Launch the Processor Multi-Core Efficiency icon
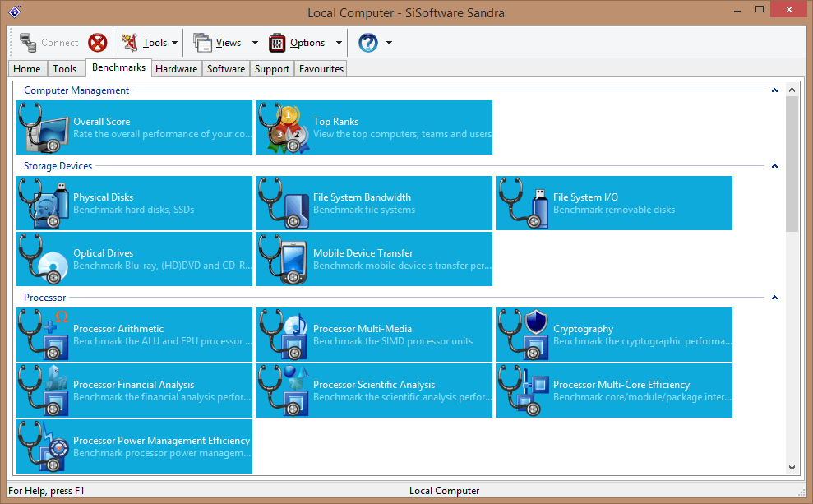This screenshot has width=813, height=504. click(x=524, y=391)
